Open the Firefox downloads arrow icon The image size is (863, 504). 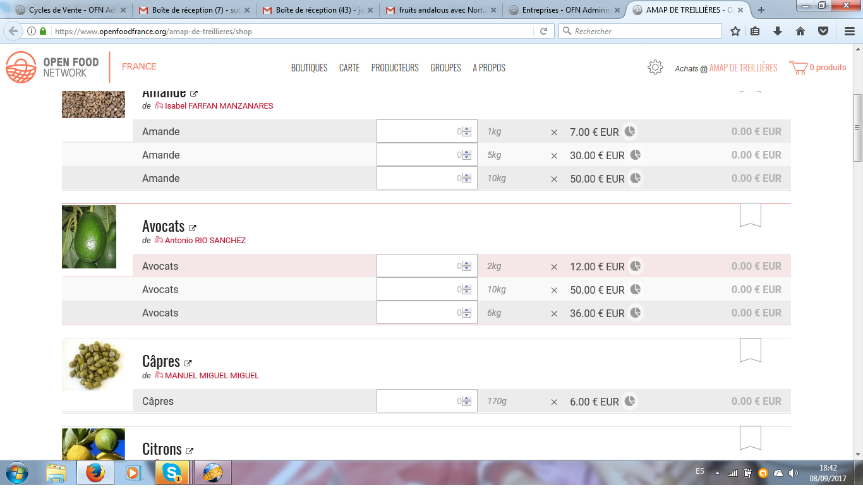tap(778, 31)
